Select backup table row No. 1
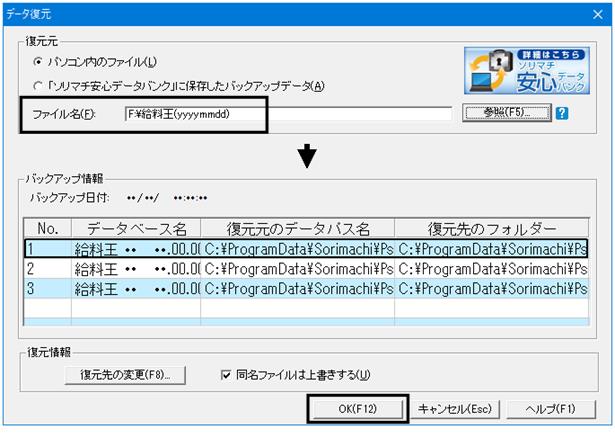 (x=306, y=249)
